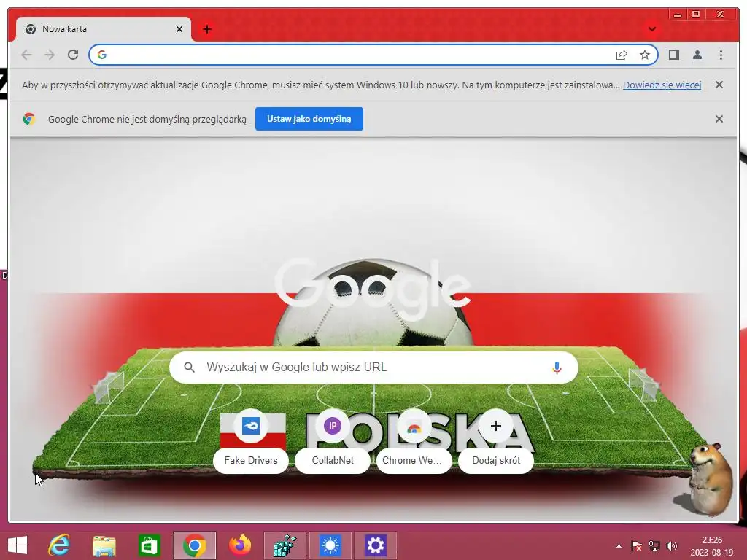
Task: Open Chrome three-dot menu
Action: 721,55
